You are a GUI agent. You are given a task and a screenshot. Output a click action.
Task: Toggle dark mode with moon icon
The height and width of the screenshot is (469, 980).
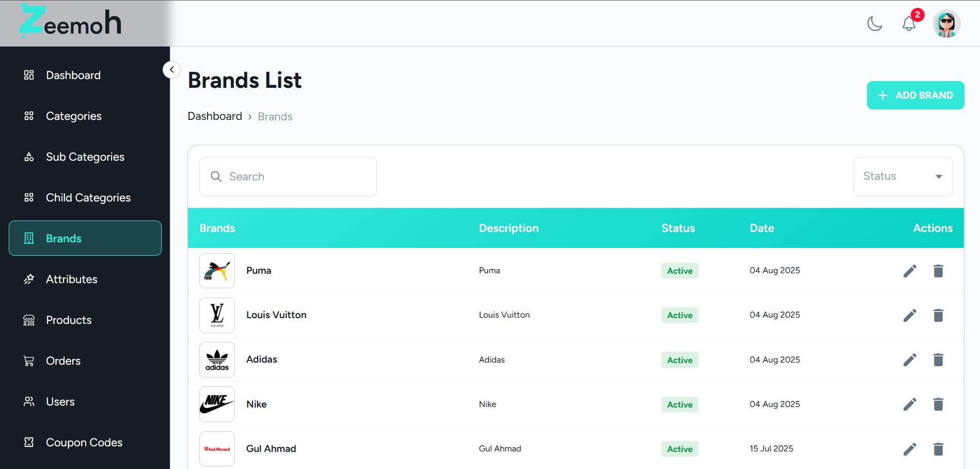click(875, 24)
